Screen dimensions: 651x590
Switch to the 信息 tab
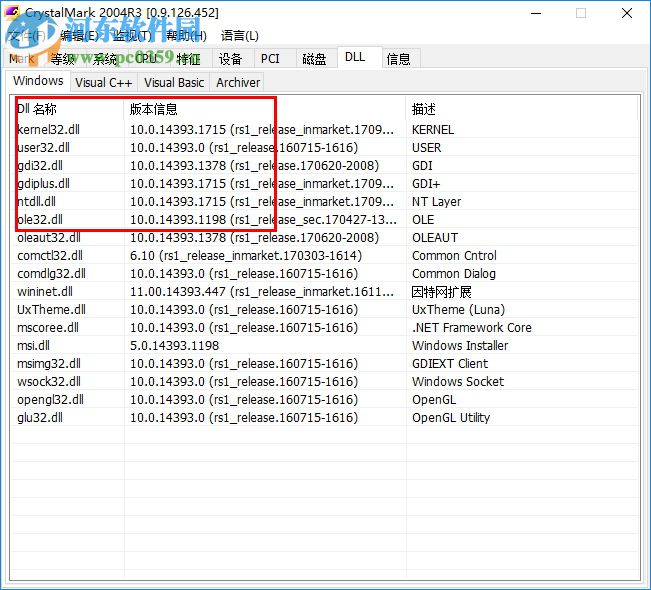click(399, 59)
